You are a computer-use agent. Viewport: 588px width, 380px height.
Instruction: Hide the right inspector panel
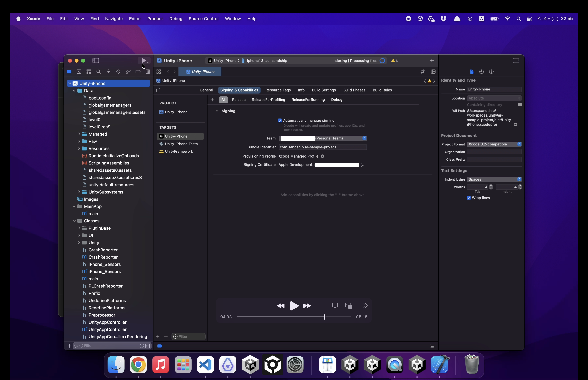[x=516, y=61]
